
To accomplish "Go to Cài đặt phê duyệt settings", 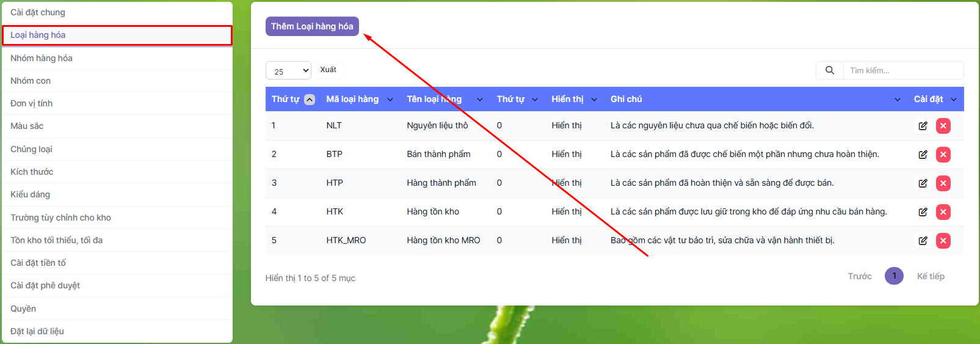I will [x=45, y=285].
